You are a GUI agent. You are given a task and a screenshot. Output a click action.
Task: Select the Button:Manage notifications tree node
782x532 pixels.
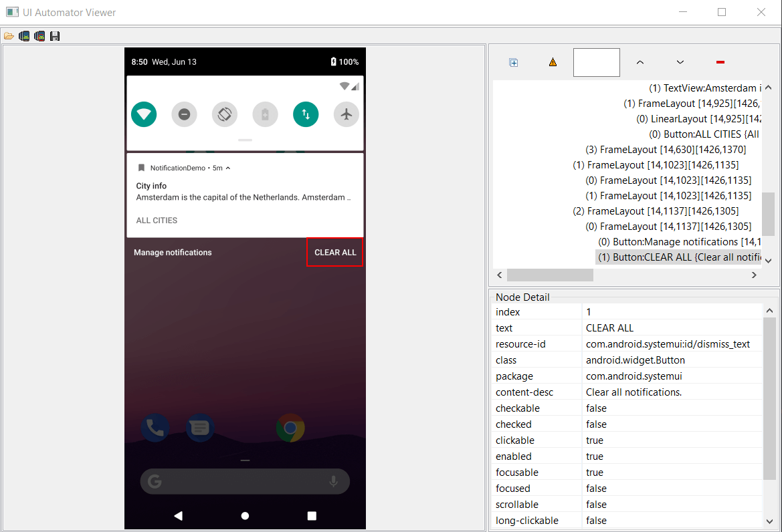(679, 241)
